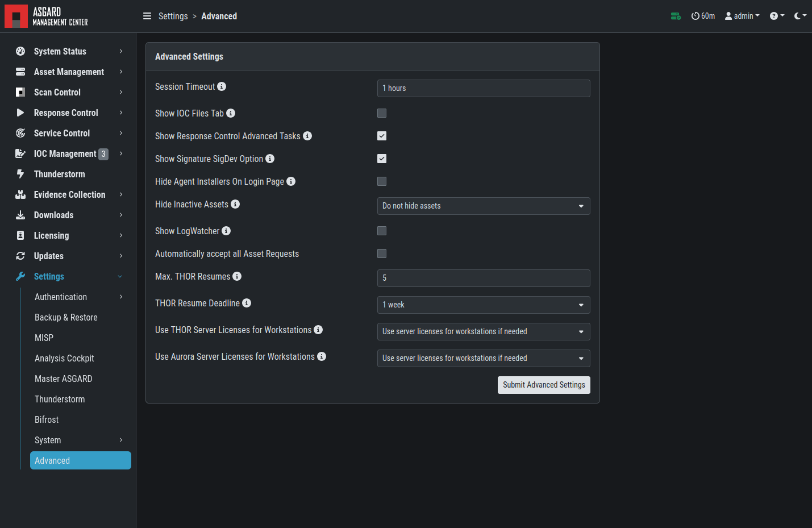812x528 pixels.
Task: Click the Max. THOR Resumes input field
Action: click(484, 278)
